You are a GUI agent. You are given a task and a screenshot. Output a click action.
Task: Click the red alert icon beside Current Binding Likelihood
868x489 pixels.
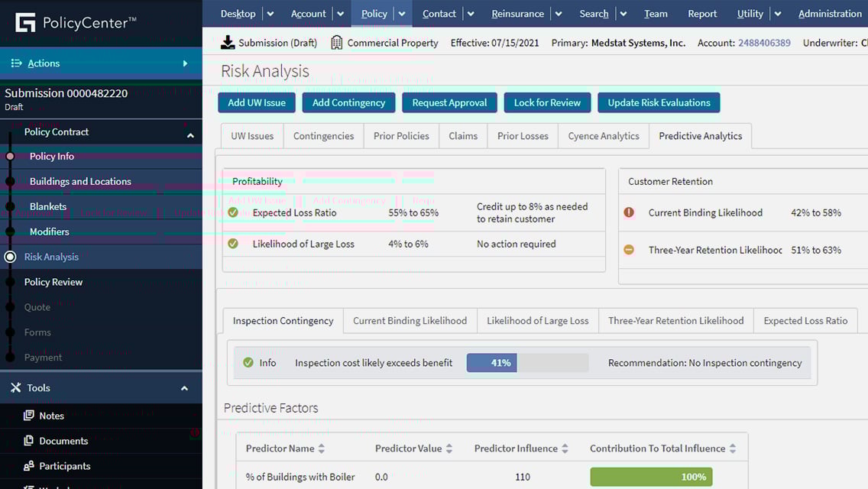pos(630,212)
